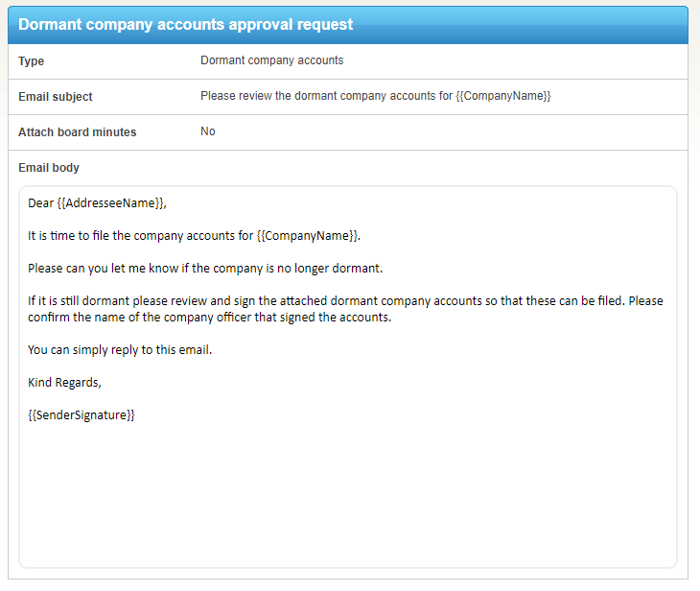Viewport: 700px width, 591px height.
Task: Click the "Dear {{AddresseeName}}," greeting line
Action: coord(98,203)
